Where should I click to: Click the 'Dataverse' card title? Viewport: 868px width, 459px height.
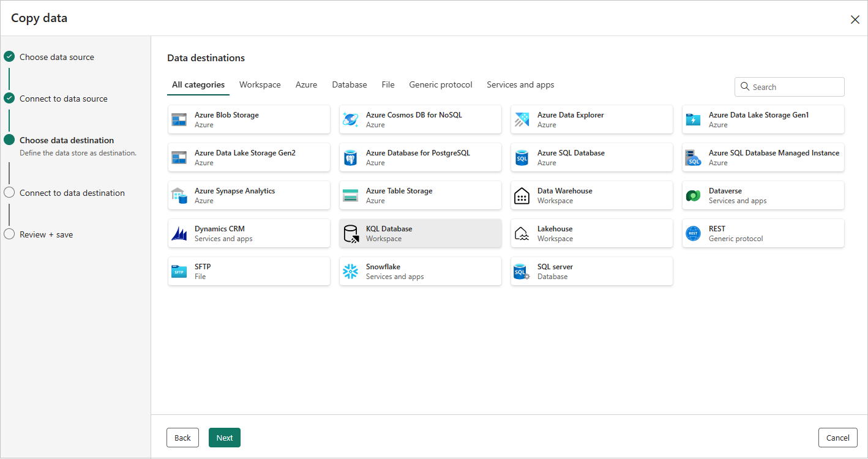[725, 191]
